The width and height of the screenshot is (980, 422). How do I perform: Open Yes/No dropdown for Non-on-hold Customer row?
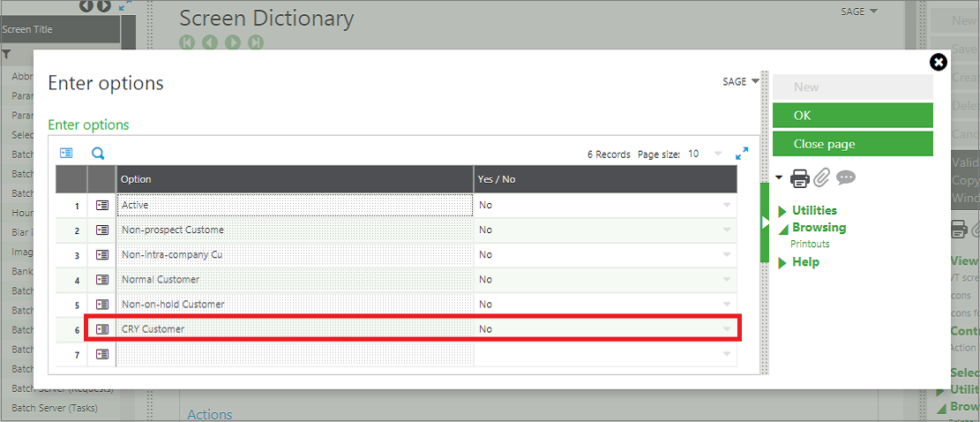click(726, 305)
